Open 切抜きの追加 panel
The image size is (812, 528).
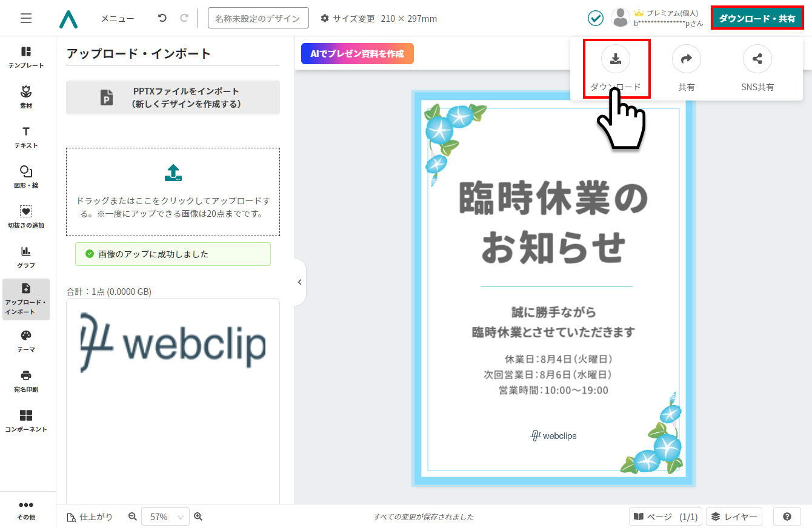coord(26,217)
